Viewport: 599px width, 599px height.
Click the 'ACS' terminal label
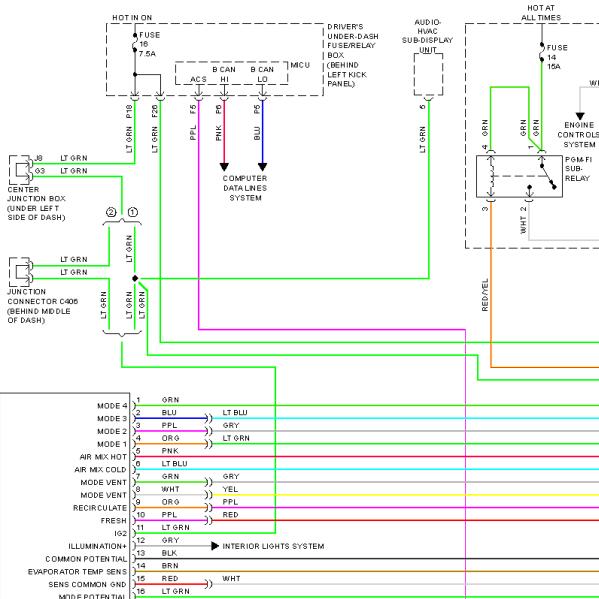198,79
